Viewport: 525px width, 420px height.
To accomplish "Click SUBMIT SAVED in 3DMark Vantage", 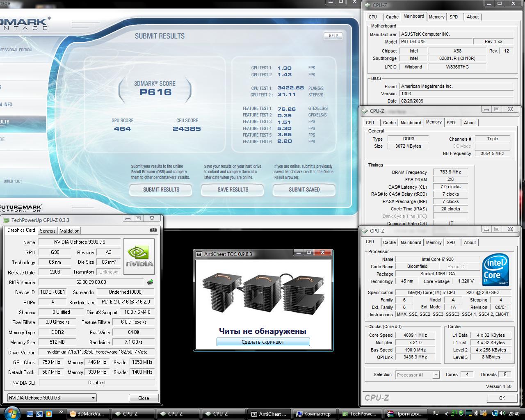I will (x=304, y=189).
